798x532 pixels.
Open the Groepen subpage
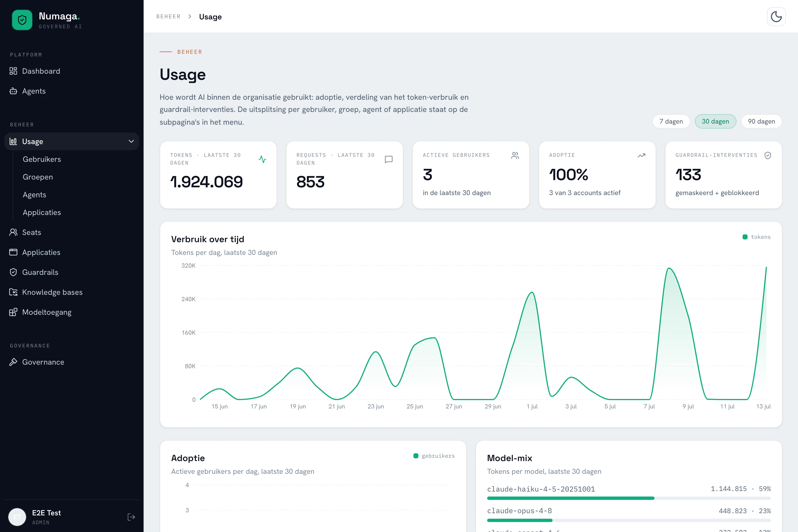coord(38,177)
